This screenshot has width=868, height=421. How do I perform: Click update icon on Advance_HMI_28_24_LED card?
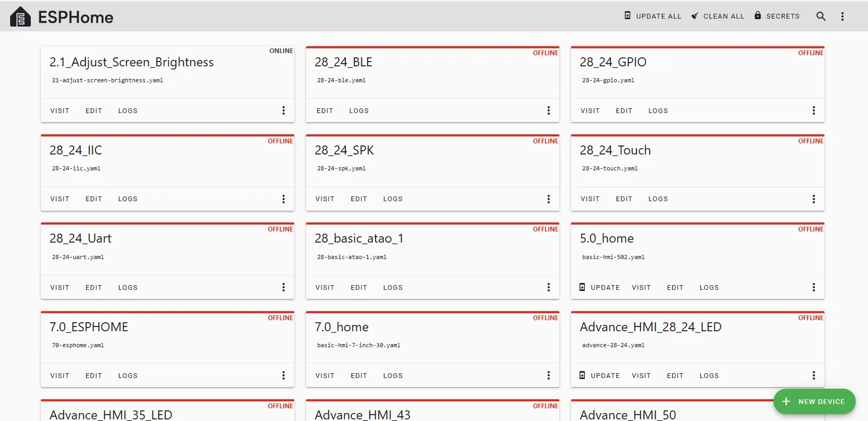582,375
